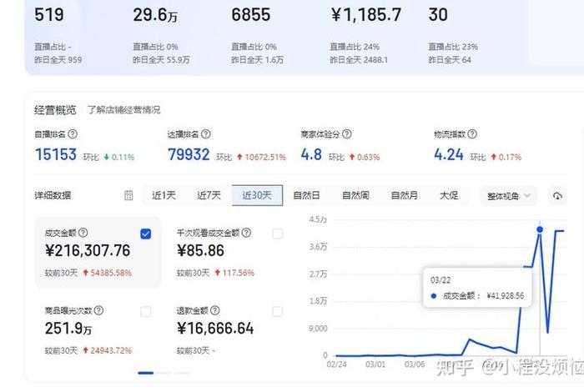The image size is (584, 392).
Task: Open help icon beside 商品曝光次数
Action: (x=98, y=310)
